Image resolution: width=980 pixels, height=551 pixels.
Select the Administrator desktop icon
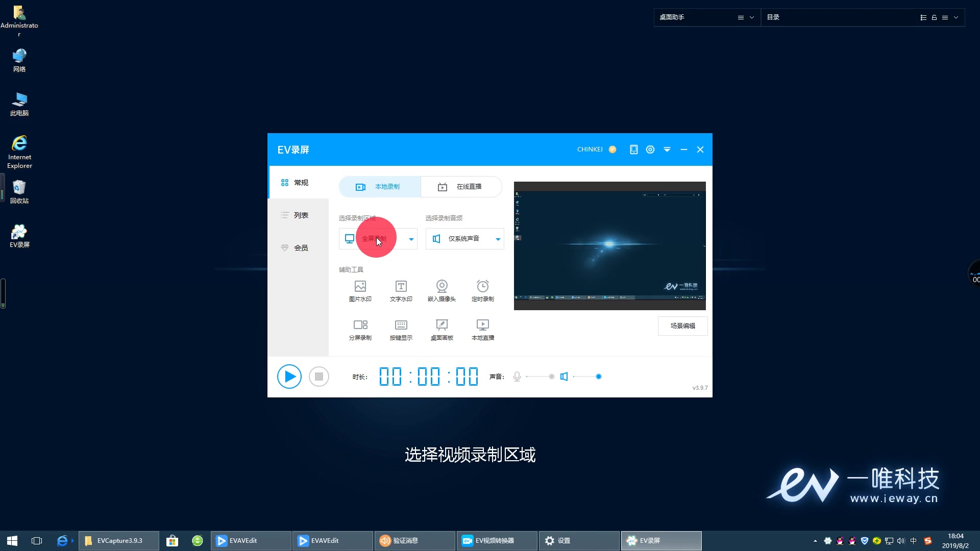19,20
